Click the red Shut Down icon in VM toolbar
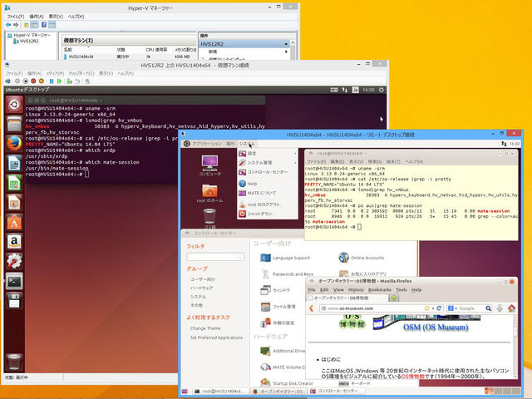This screenshot has height=399, width=532. [x=33, y=81]
